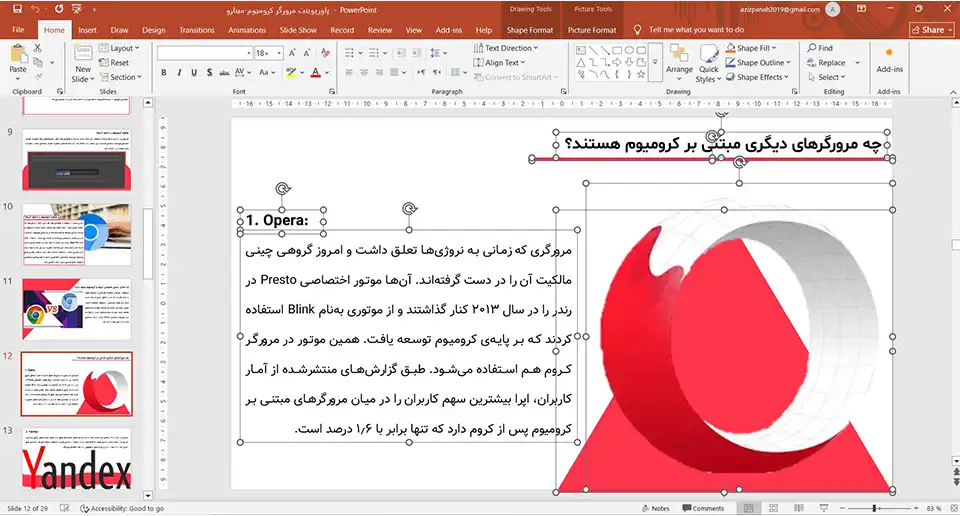The image size is (960, 516).
Task: Decrease list indent level icon
Action: pos(401,53)
